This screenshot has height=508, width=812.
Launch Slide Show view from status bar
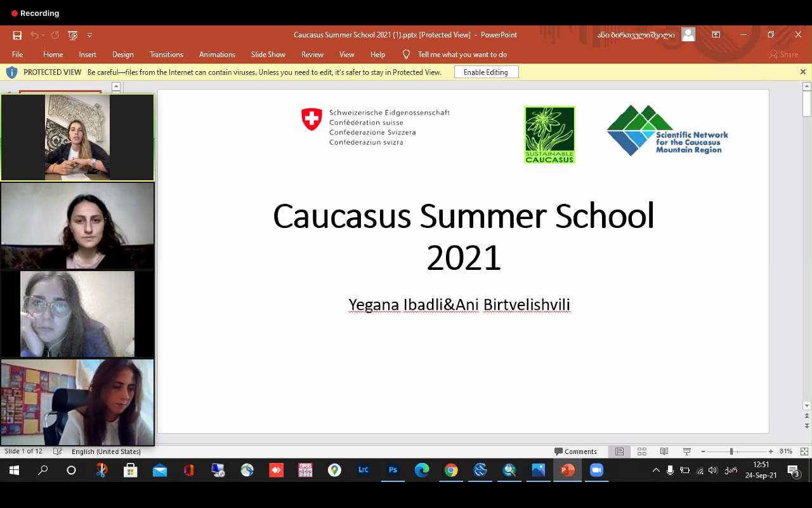point(686,451)
